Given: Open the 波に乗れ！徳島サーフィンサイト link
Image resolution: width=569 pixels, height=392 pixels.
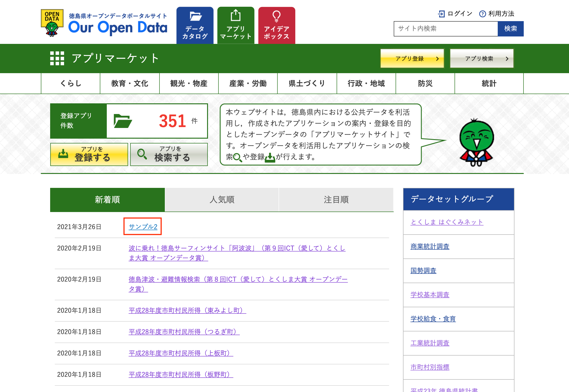Looking at the screenshot, I should (x=237, y=253).
